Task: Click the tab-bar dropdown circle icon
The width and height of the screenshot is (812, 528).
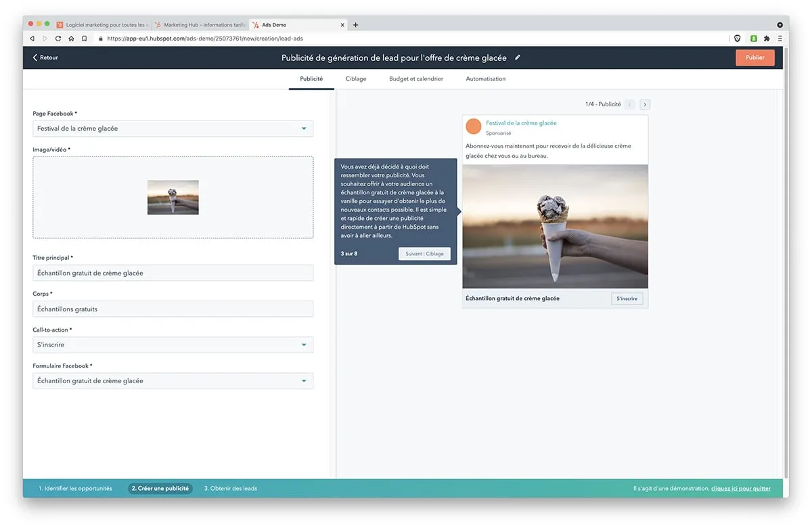Action: pyautogui.click(x=780, y=25)
